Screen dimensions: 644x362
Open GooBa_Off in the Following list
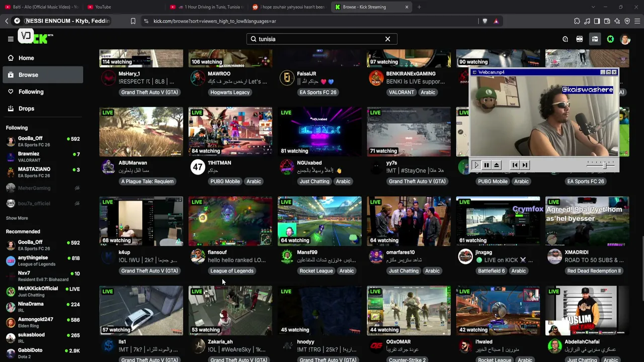click(43, 141)
